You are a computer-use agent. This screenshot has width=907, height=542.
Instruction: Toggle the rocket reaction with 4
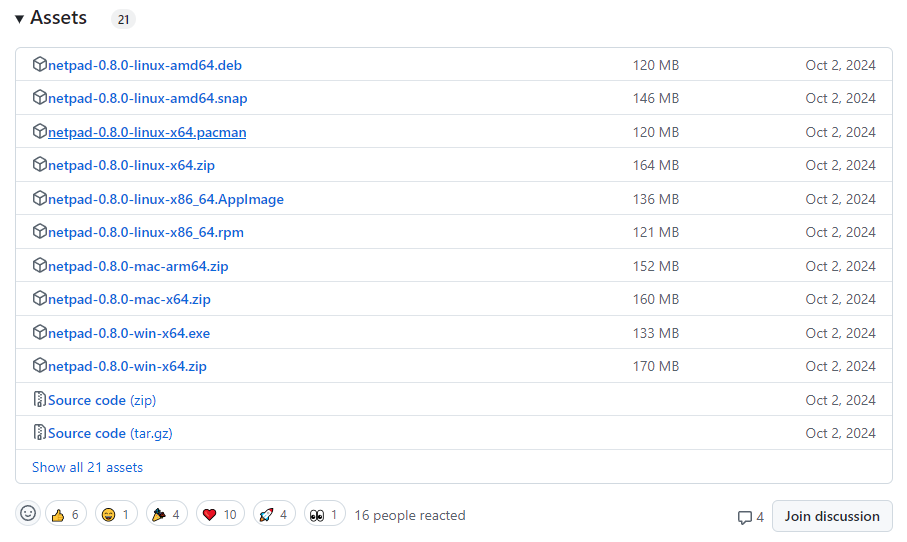tap(274, 514)
